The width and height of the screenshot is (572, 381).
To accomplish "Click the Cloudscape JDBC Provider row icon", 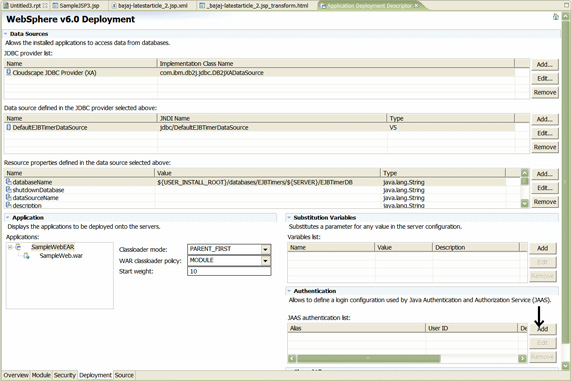I will (x=8, y=72).
